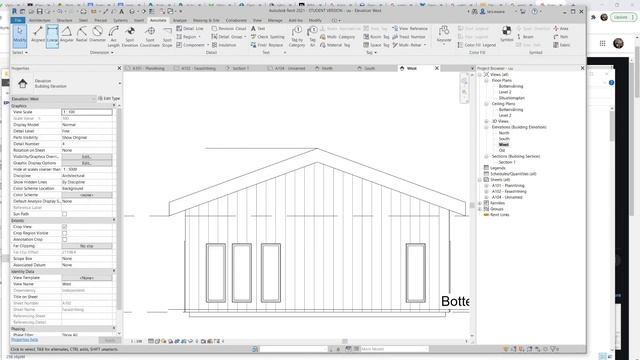Open the Insert ribbon tab
Screen dimensions: 640x360
[x=139, y=20]
